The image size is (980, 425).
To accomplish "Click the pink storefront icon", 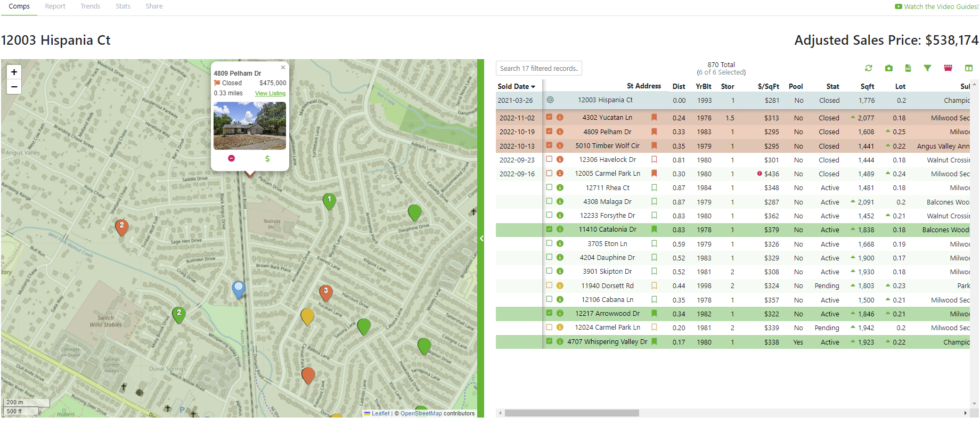I will tap(948, 68).
